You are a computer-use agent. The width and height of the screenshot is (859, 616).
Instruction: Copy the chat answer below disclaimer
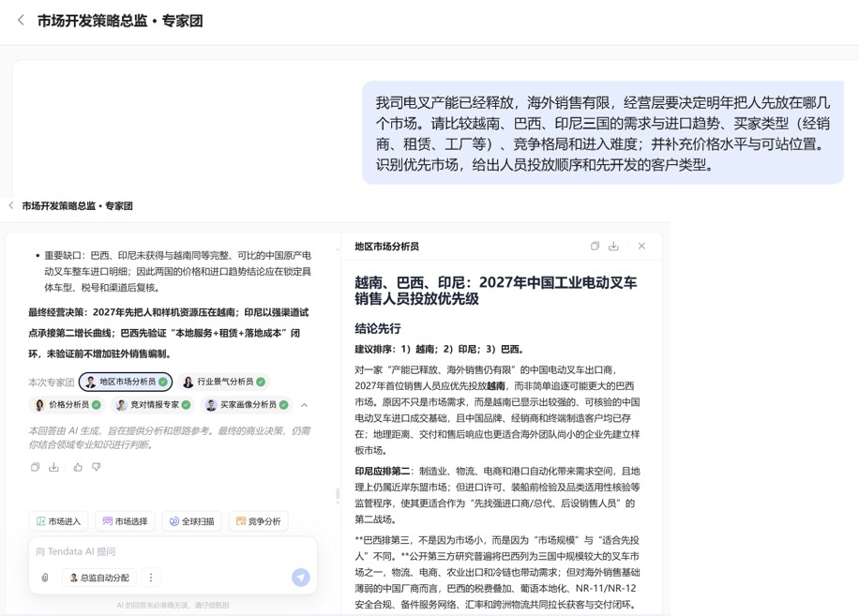[x=35, y=467]
